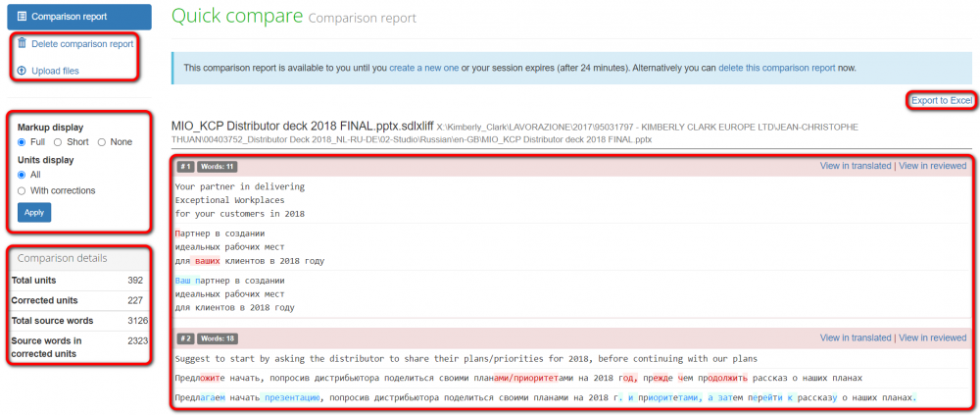
Task: Click the Delete comparison report text link
Action: [82, 44]
